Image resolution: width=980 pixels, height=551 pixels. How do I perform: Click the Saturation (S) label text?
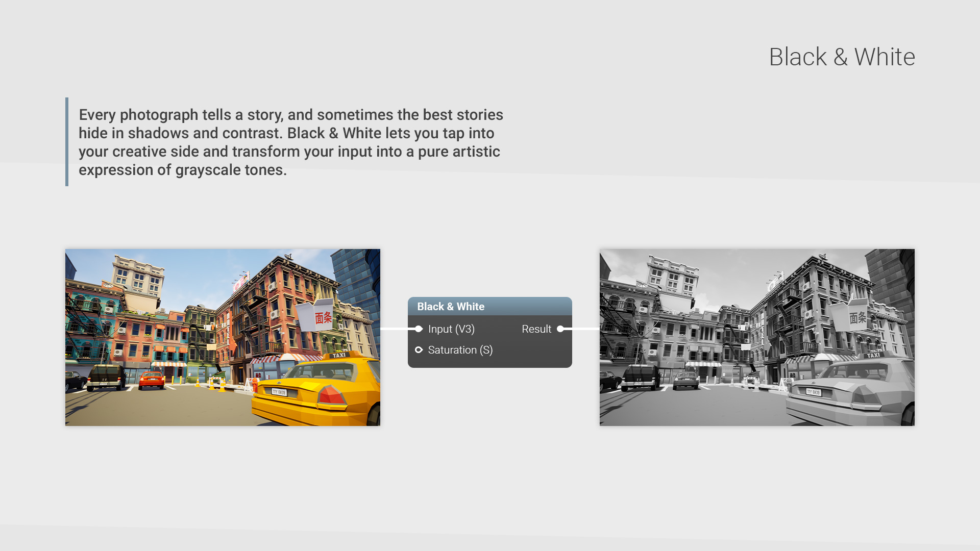[460, 350]
